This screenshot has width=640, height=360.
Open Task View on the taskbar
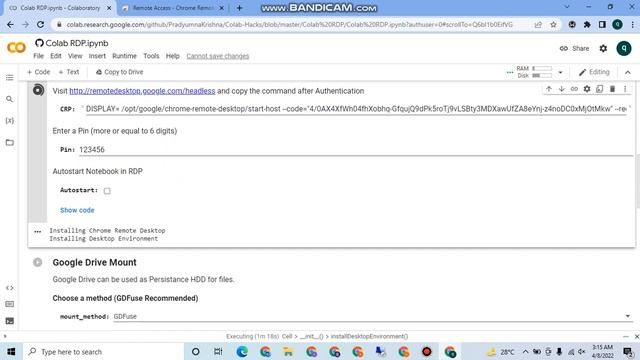pyautogui.click(x=218, y=352)
